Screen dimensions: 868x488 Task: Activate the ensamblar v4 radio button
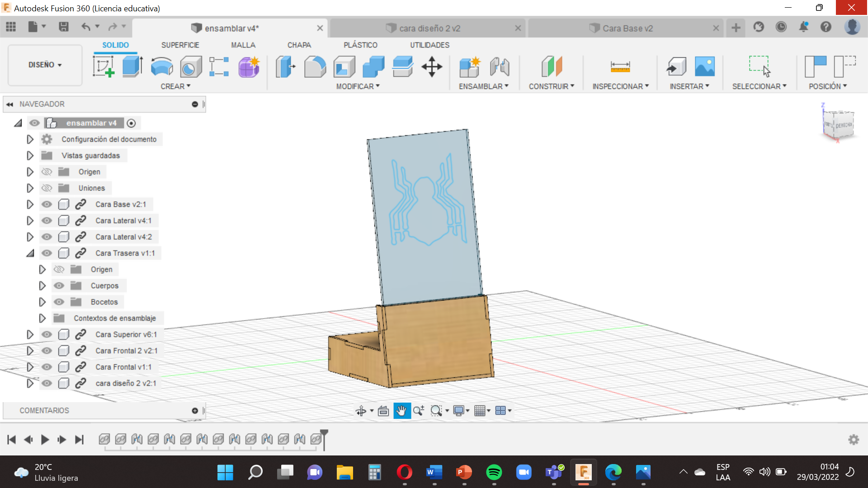pyautogui.click(x=131, y=123)
